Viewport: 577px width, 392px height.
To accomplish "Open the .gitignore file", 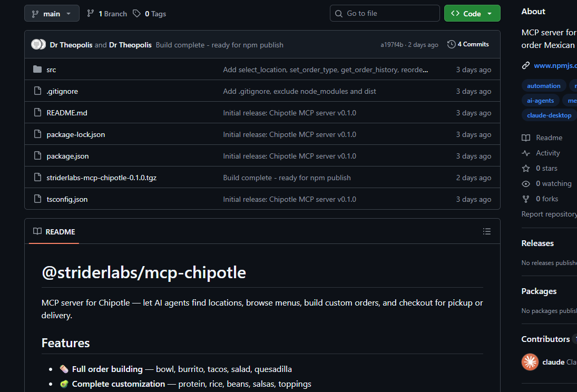I will pos(62,91).
